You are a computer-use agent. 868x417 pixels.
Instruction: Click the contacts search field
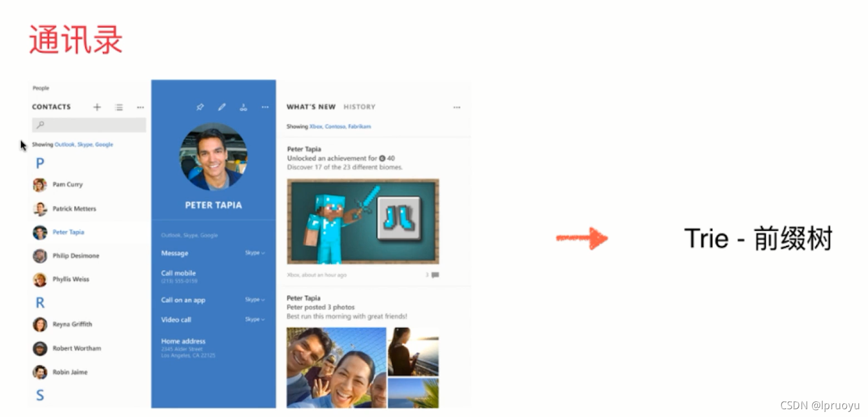[89, 125]
